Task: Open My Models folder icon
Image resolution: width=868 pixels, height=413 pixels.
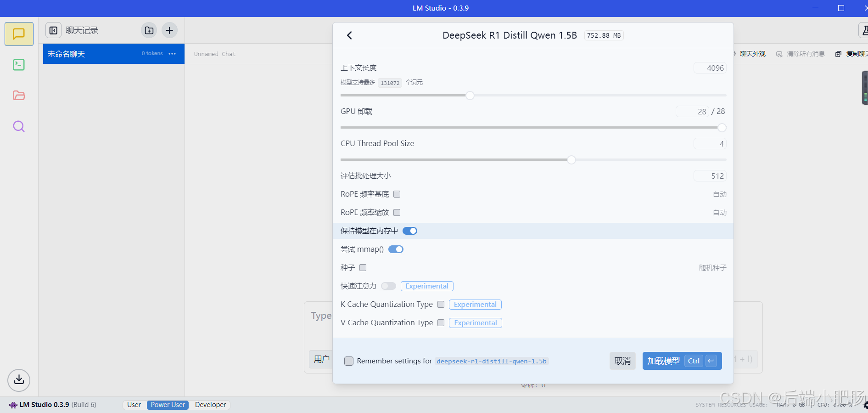Action: click(19, 96)
